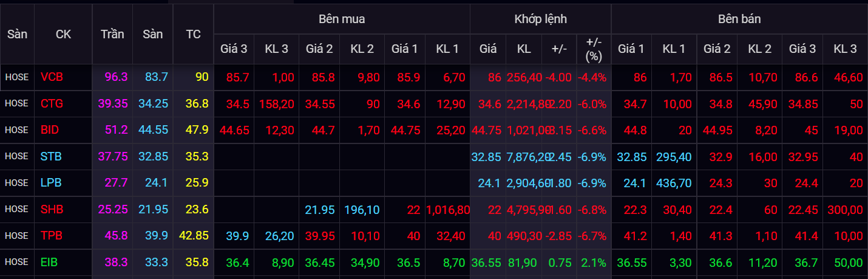Select the BID stock symbol
Screen dimensions: 868x279
tap(50, 130)
